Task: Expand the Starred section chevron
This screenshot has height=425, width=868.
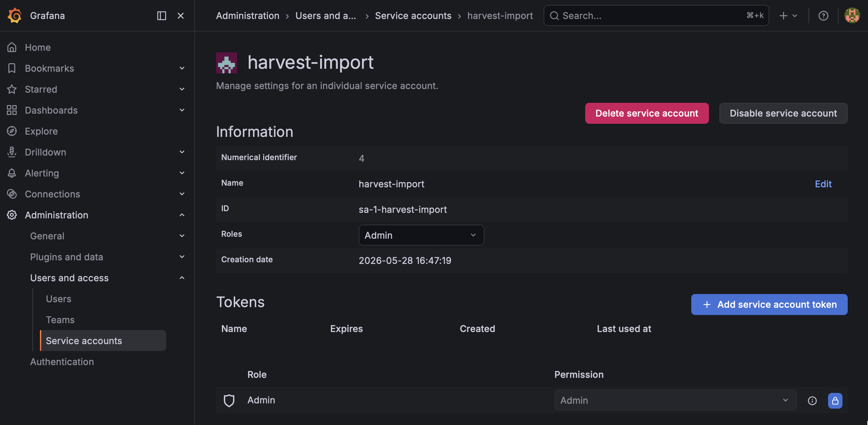Action: click(182, 89)
